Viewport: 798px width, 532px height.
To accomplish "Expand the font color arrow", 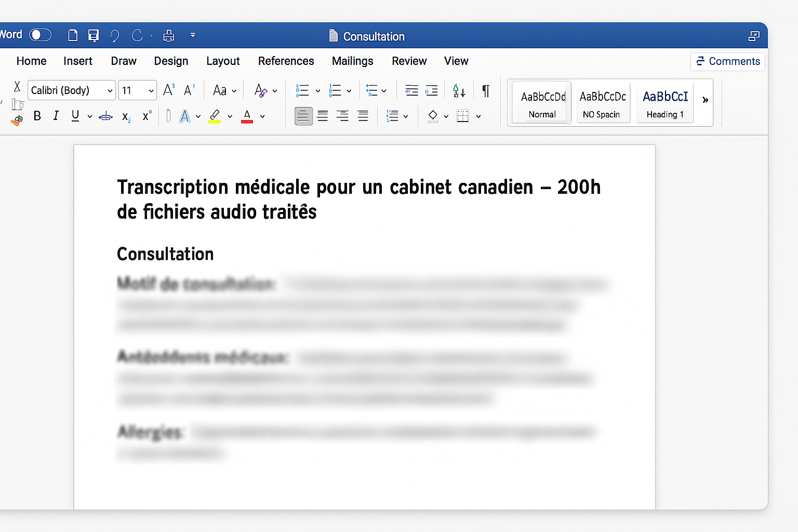I will (262, 116).
